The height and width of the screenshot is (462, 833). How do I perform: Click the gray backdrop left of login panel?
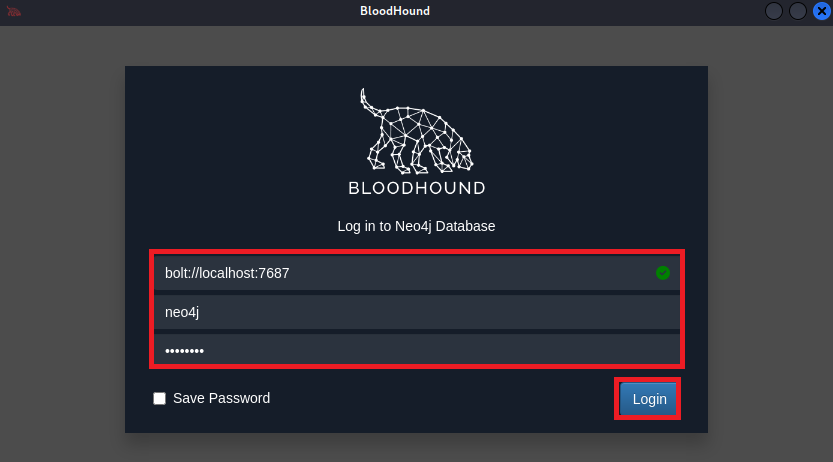(60, 250)
